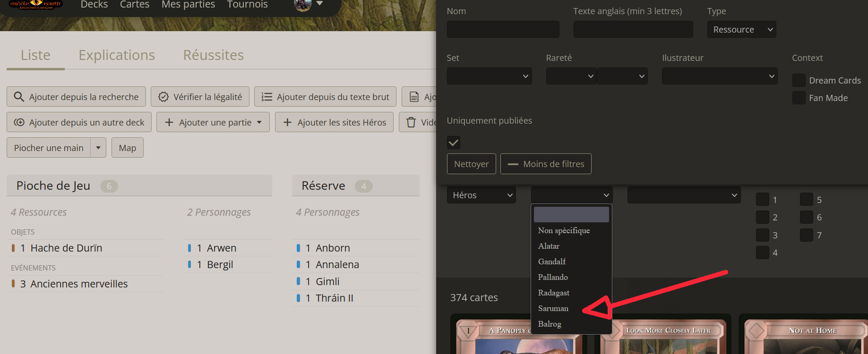Screen dimensions: 868x354
Task: Uncheck the Uniquement publiées checkbox
Action: pyautogui.click(x=454, y=143)
